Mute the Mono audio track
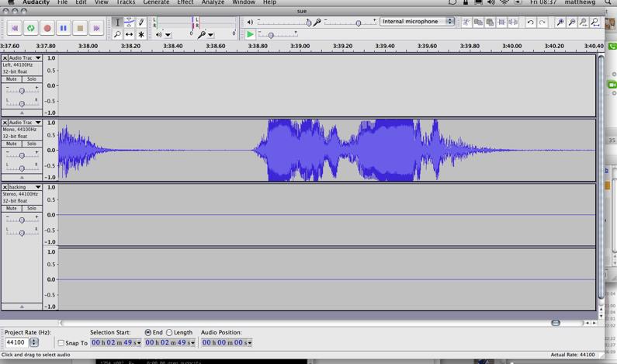The width and height of the screenshot is (617, 364). (12, 144)
